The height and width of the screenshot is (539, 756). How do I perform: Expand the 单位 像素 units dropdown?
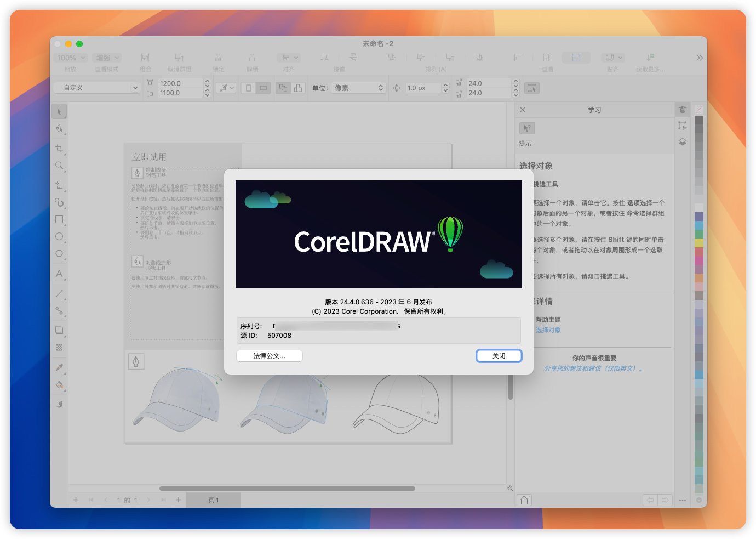(x=359, y=88)
